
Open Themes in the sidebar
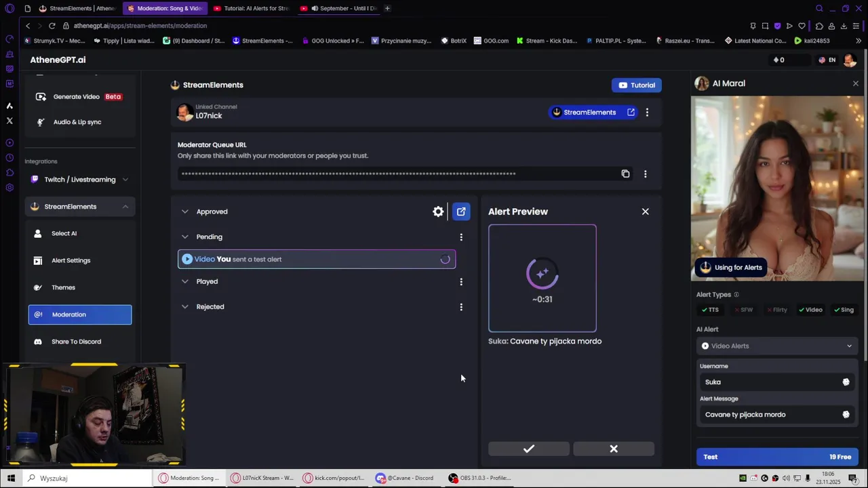point(79,287)
